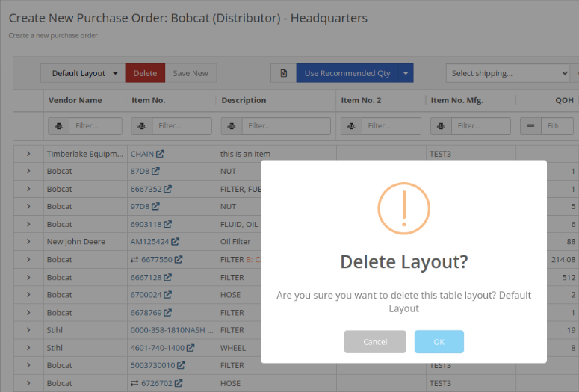Image resolution: width=579 pixels, height=392 pixels.
Task: Click the swap arrows icon before 6726702
Action: click(134, 383)
